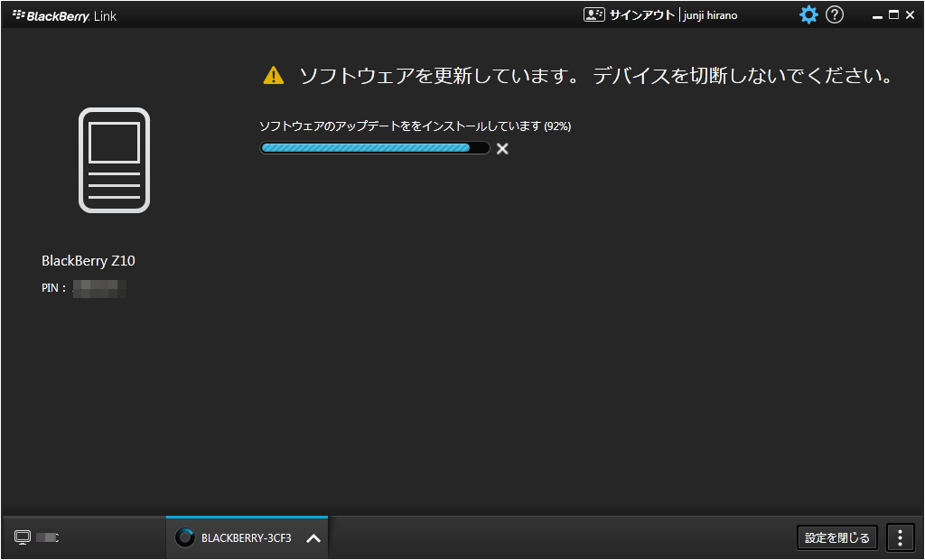The width and height of the screenshot is (925, 560).
Task: Cancel the software update with the X
Action: pyautogui.click(x=502, y=149)
